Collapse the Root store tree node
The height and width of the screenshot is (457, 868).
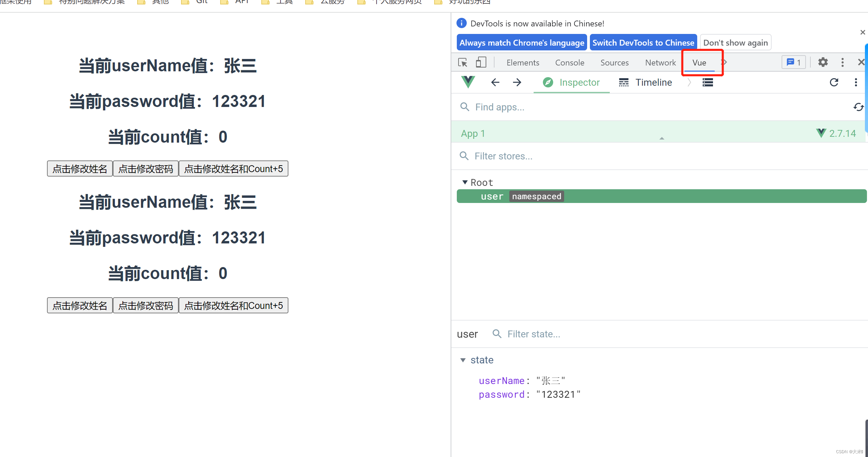click(465, 182)
